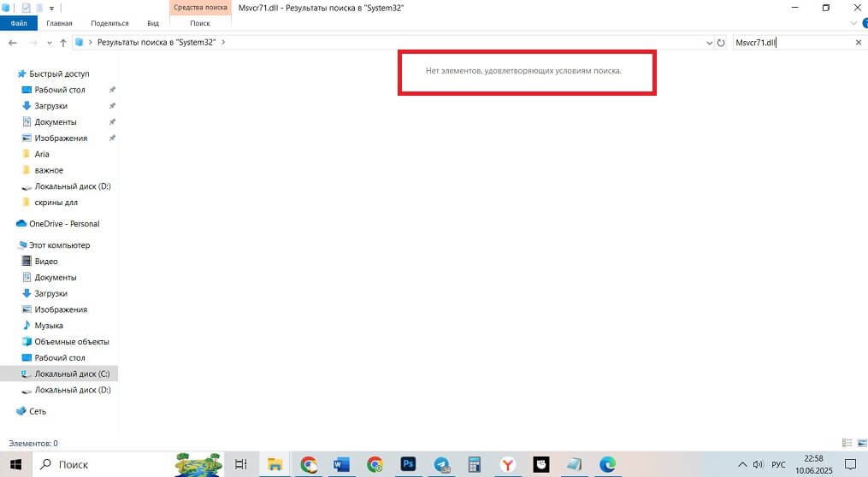Expand the ribbon with the chevron

click(853, 23)
